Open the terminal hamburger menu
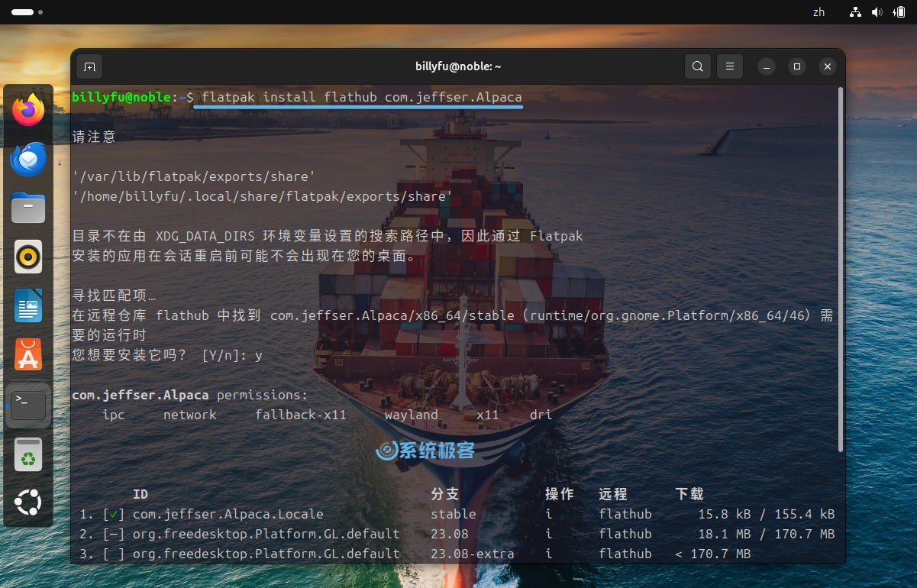 click(x=729, y=66)
